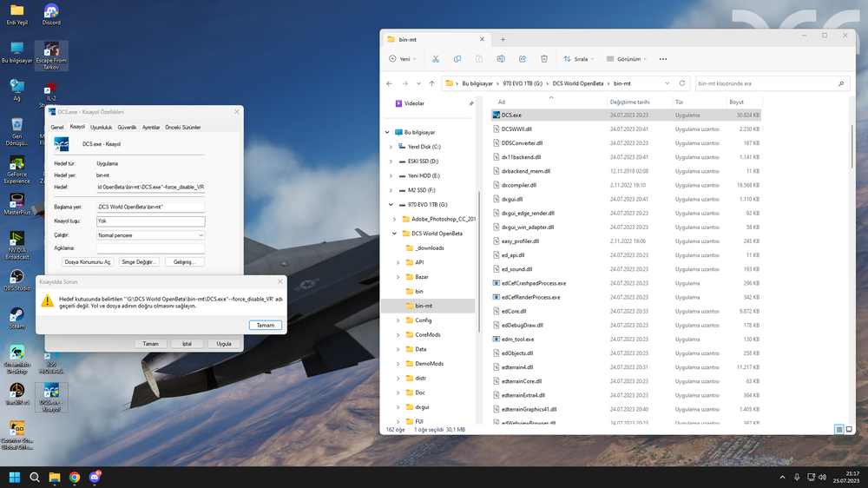Open Görünüm (View) dropdown
The image size is (868, 488).
coord(627,59)
